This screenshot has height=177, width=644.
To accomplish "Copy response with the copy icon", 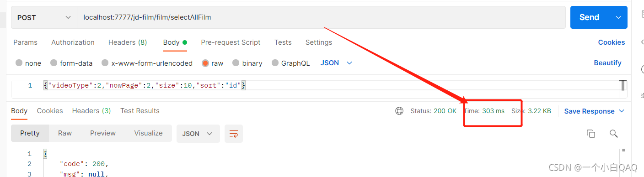I will click(591, 134).
